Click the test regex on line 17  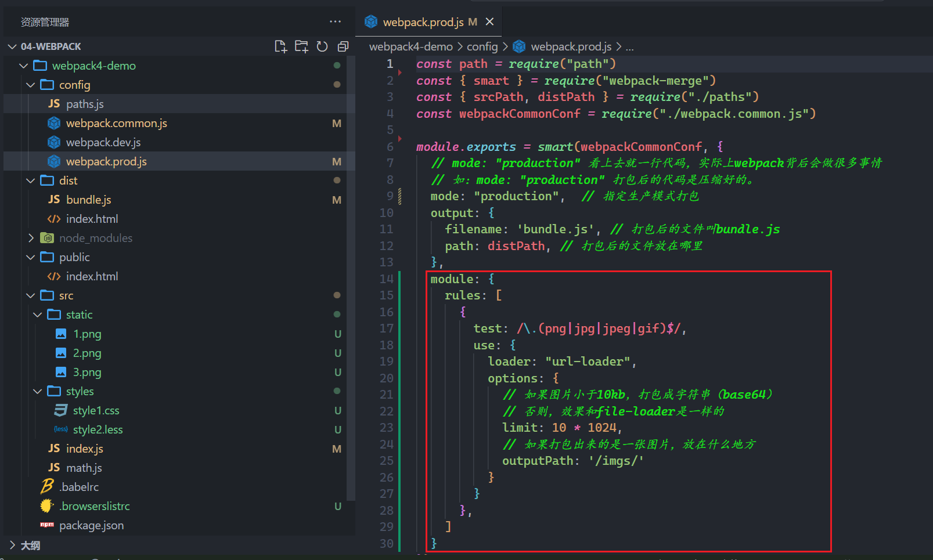pos(598,328)
